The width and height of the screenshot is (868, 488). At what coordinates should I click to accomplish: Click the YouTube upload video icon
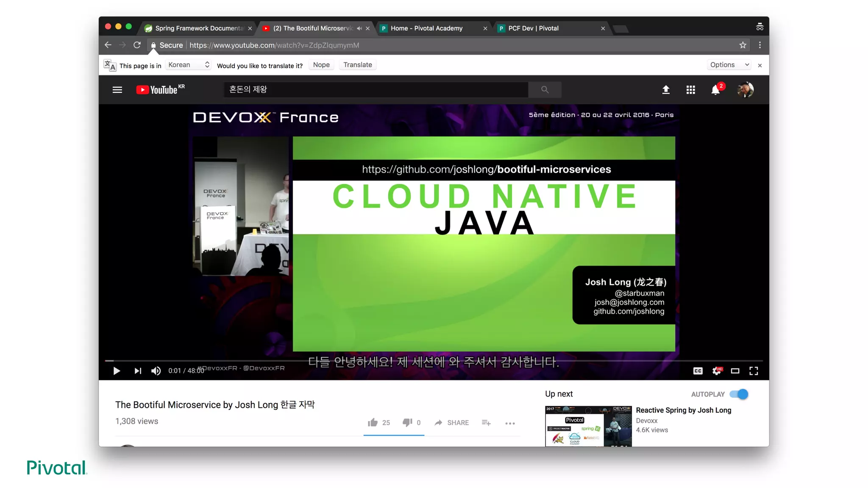tap(666, 90)
